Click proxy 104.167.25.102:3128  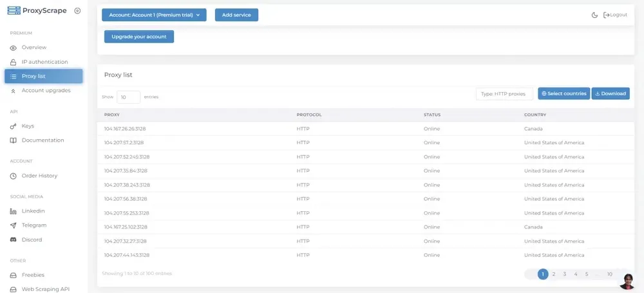coord(126,227)
